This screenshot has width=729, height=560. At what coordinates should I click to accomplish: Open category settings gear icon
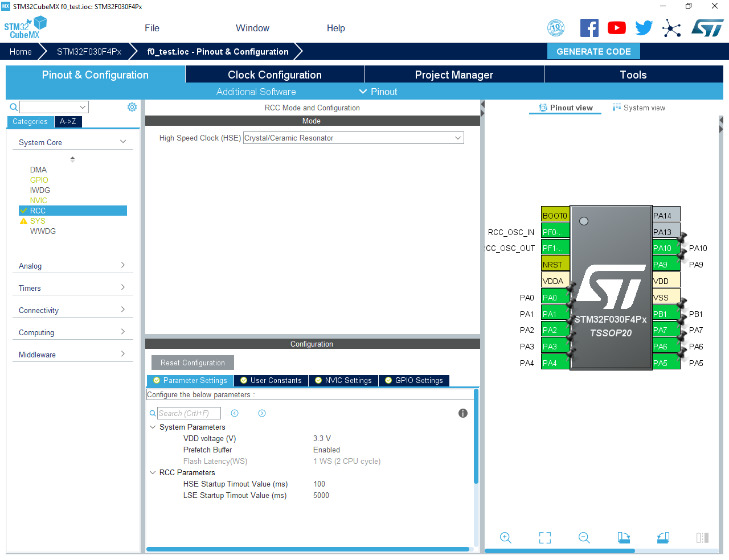[132, 107]
